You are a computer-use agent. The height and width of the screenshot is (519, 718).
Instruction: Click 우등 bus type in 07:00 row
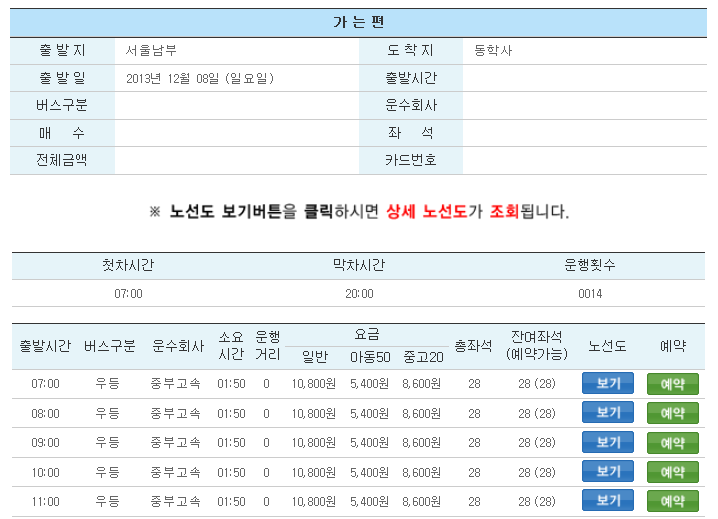pyautogui.click(x=108, y=384)
